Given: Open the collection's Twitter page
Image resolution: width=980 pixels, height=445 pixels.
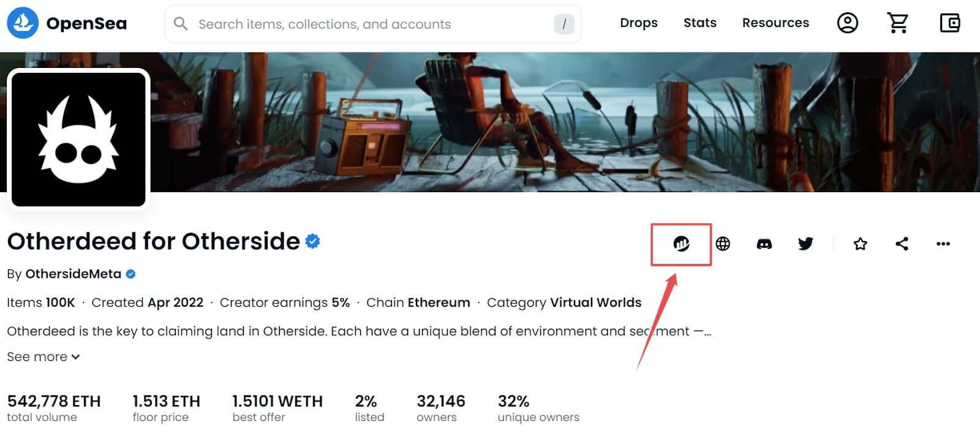Looking at the screenshot, I should pos(805,244).
